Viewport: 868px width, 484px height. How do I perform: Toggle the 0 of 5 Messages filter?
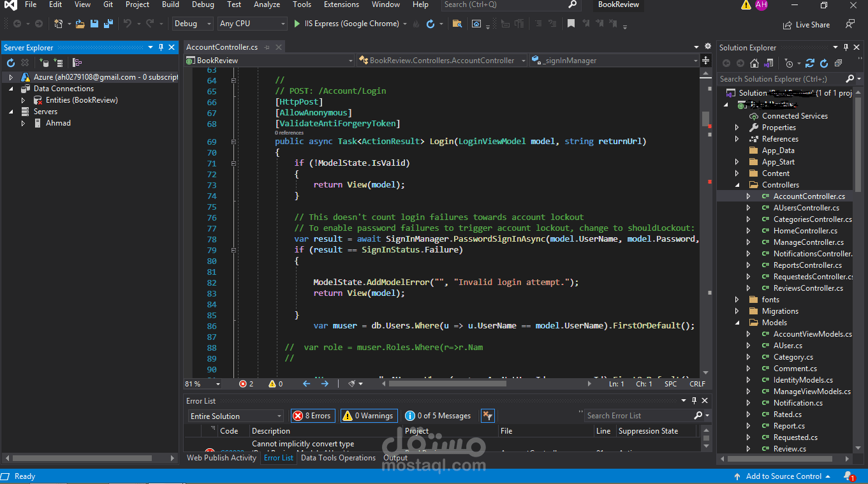[438, 416]
